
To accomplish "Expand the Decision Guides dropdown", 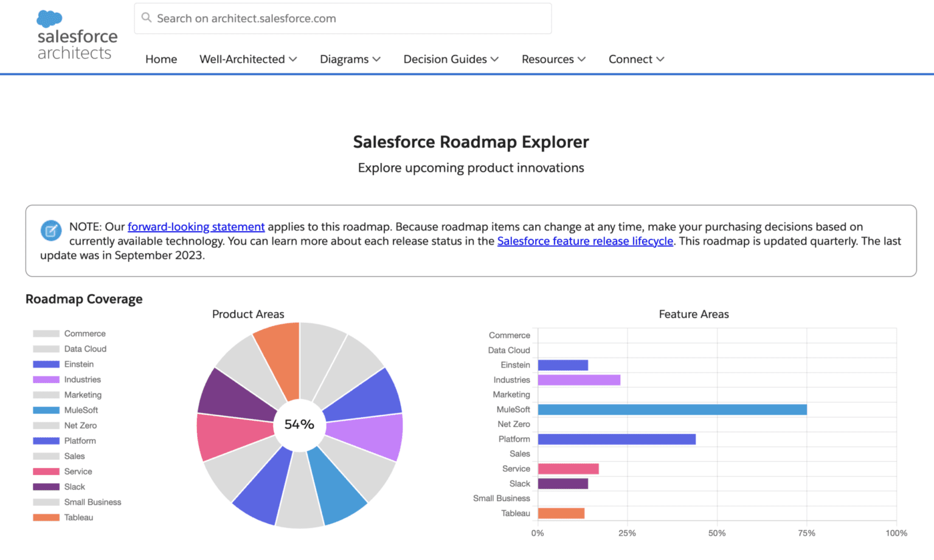I will pos(450,59).
